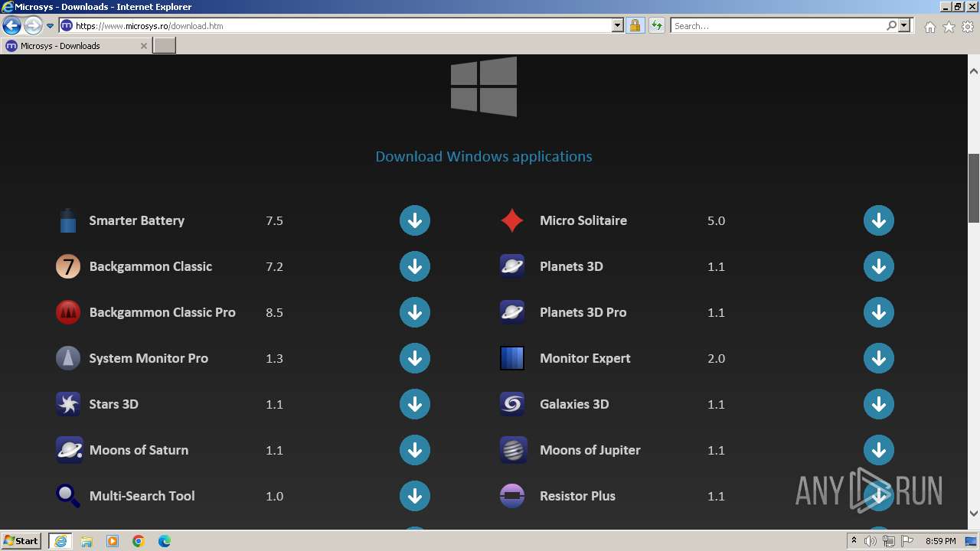
Task: Download Micro Solitaire arrow button
Action: 879,220
